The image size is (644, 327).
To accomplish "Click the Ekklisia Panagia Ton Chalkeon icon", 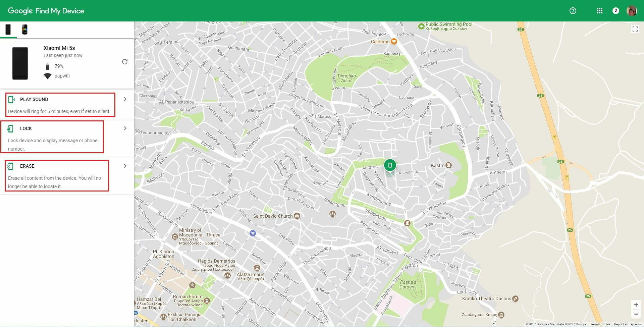I will [x=163, y=317].
